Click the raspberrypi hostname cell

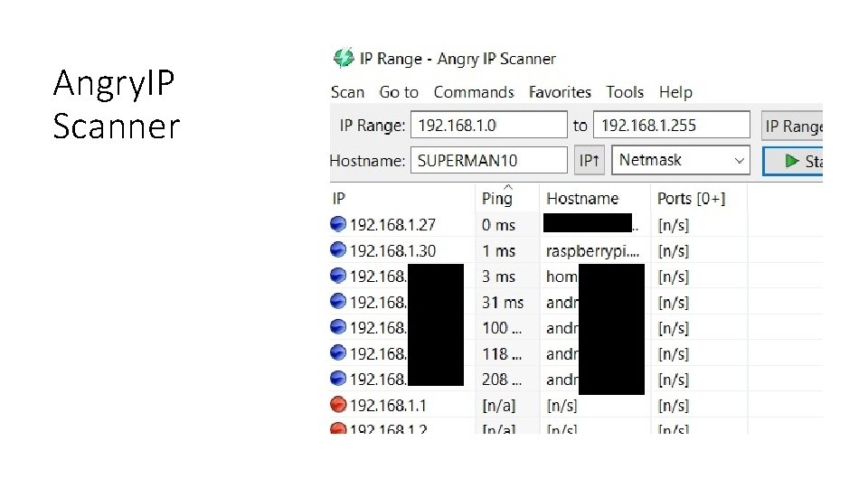(x=592, y=251)
